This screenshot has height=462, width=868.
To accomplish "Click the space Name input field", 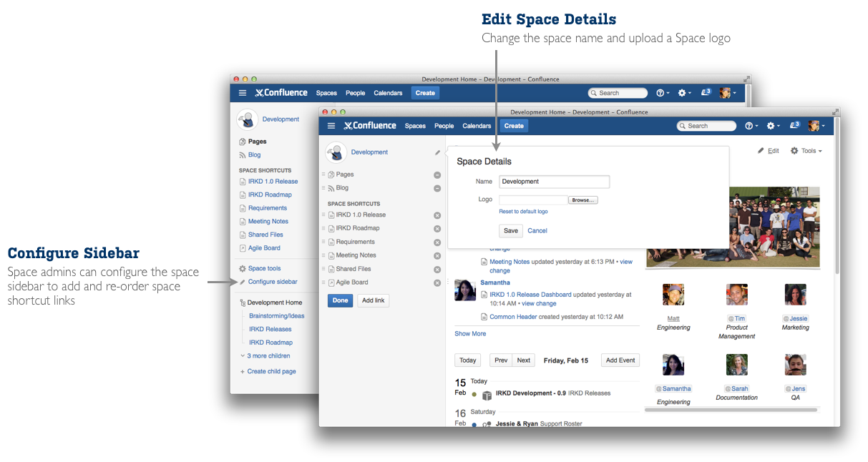I will point(554,182).
